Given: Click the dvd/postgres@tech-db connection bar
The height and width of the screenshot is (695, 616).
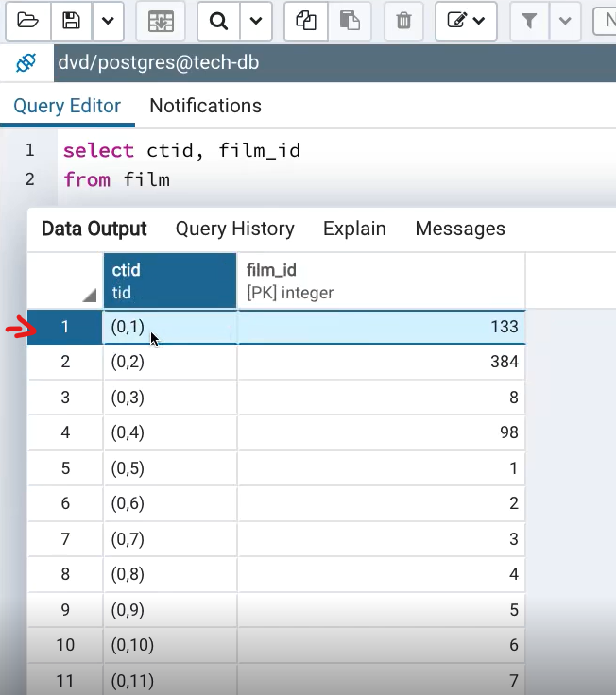Looking at the screenshot, I should tap(334, 63).
